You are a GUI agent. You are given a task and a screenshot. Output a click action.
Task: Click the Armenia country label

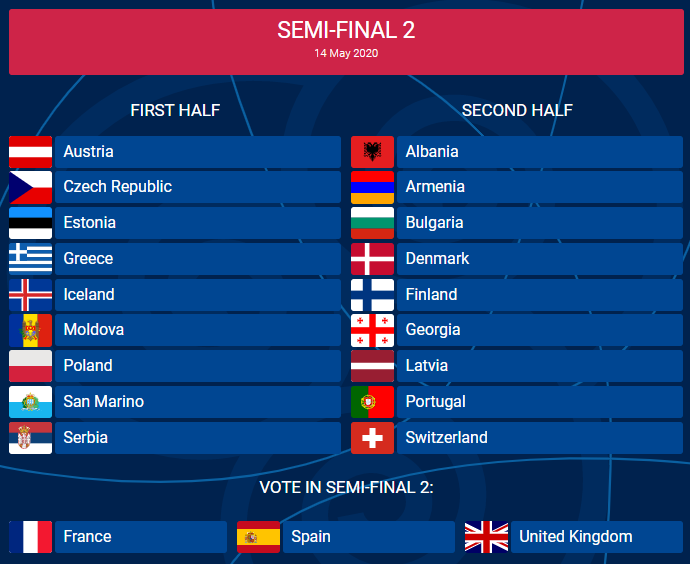point(435,187)
